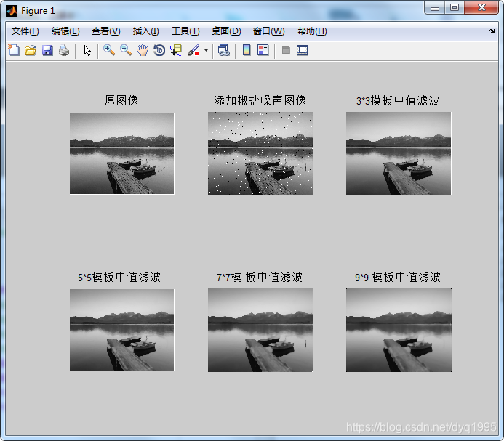
Task: Open the 窗口(W) menu
Action: tap(268, 31)
